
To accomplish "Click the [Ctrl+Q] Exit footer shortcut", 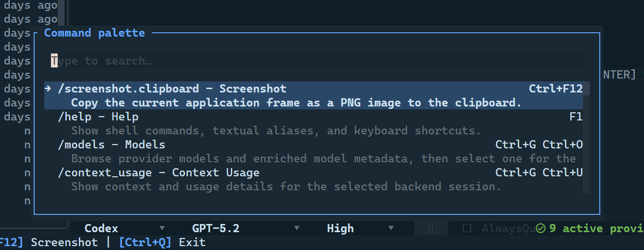I will coord(162,242).
